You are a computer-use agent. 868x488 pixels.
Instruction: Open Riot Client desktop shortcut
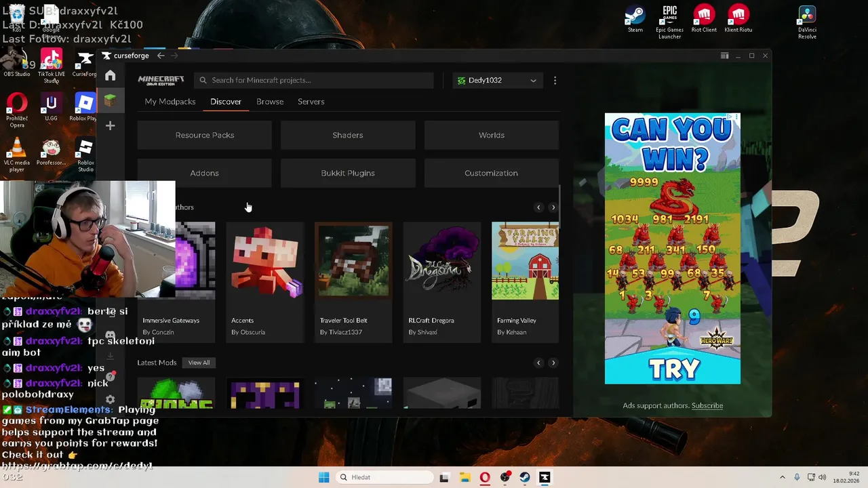pyautogui.click(x=704, y=19)
